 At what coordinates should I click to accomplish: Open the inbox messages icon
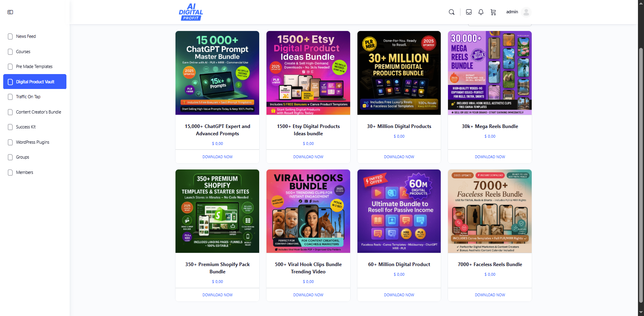(469, 12)
